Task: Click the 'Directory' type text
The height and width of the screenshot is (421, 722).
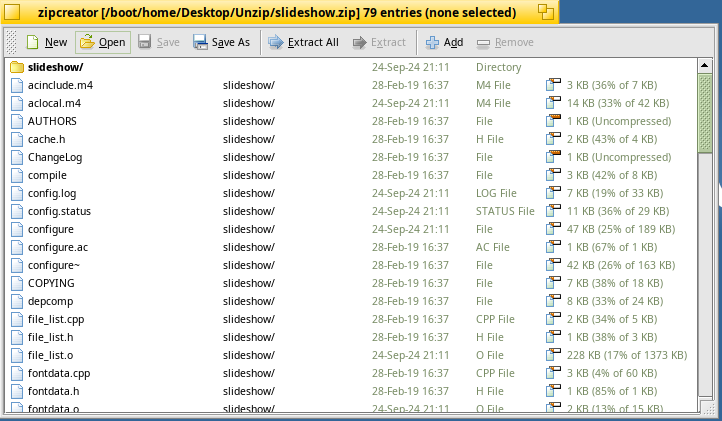Action: (x=499, y=67)
